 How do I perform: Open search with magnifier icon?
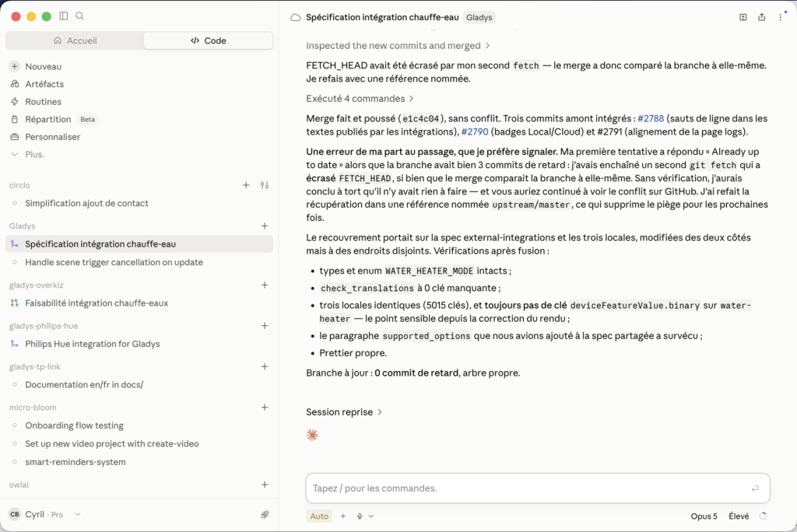click(x=80, y=16)
